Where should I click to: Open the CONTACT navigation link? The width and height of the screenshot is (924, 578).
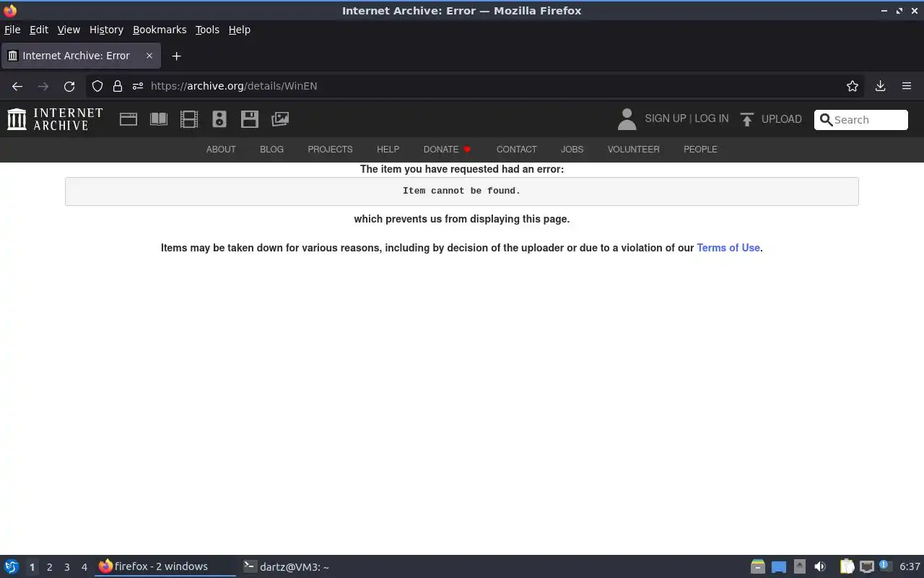click(516, 150)
